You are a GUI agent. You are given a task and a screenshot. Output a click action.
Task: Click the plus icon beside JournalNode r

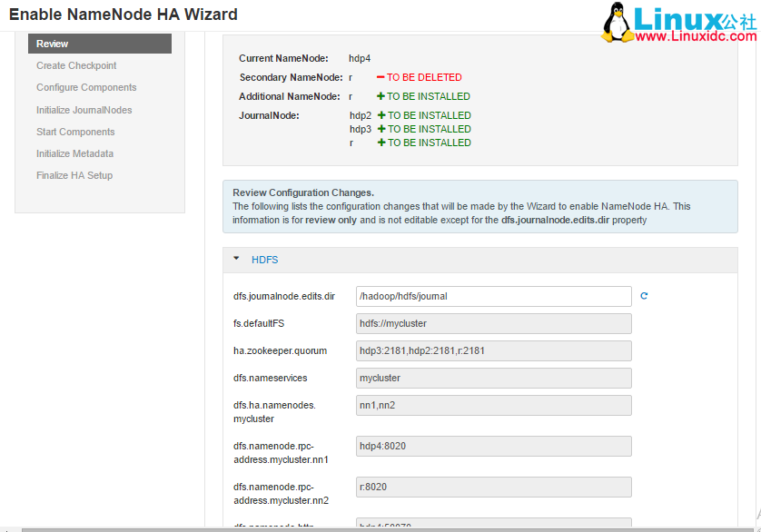381,143
